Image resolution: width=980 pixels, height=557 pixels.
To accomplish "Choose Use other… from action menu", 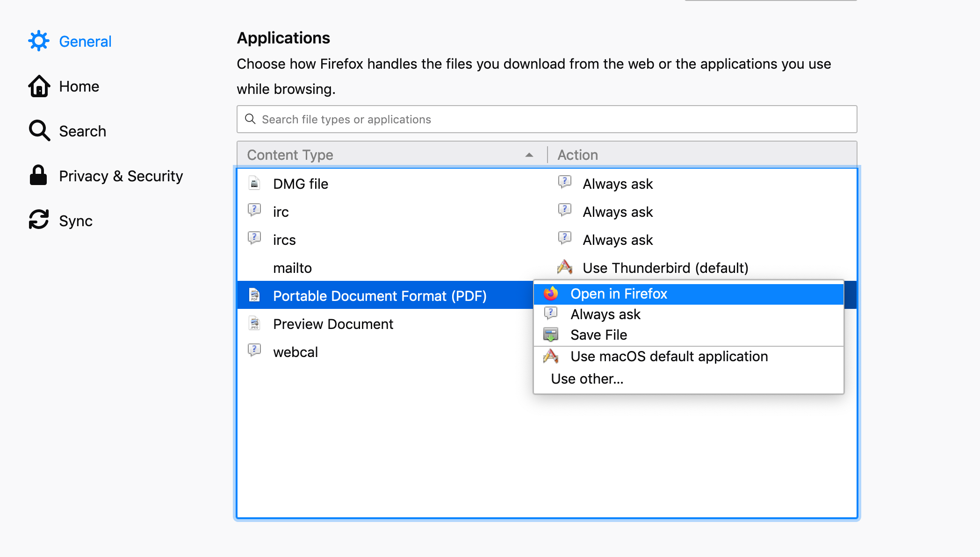I will [689, 379].
